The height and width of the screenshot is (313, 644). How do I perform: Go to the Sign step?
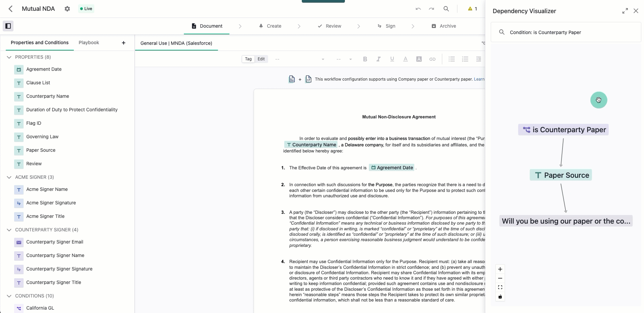tap(386, 26)
